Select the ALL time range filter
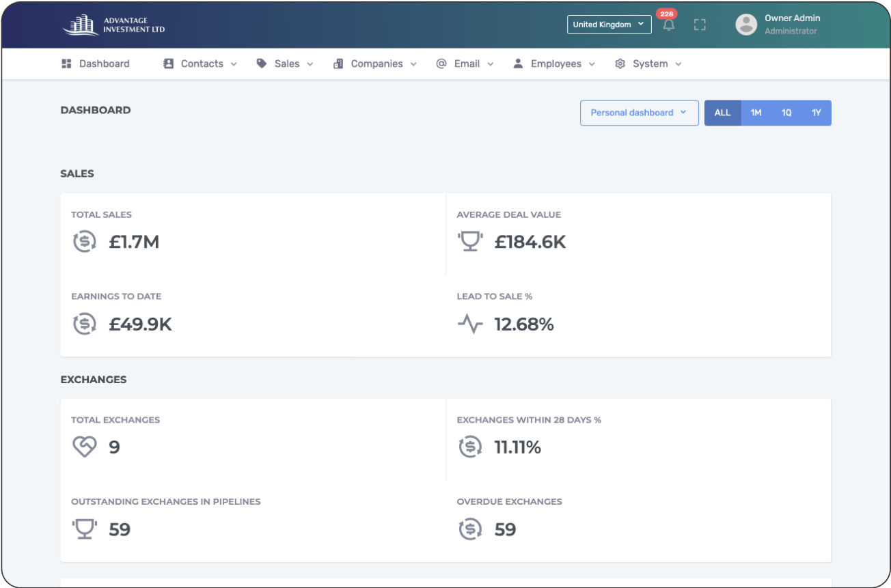The image size is (891, 588). click(722, 113)
